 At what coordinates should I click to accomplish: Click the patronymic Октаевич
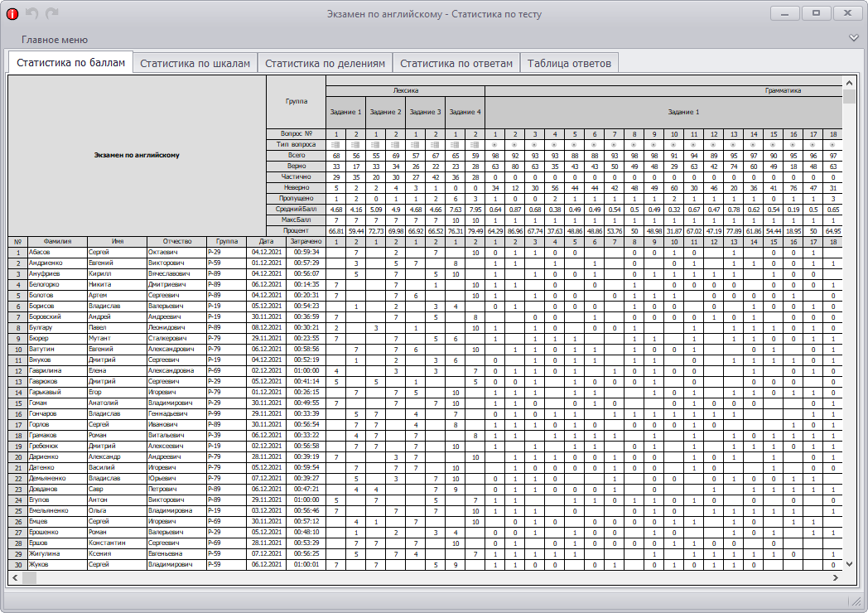[x=162, y=252]
